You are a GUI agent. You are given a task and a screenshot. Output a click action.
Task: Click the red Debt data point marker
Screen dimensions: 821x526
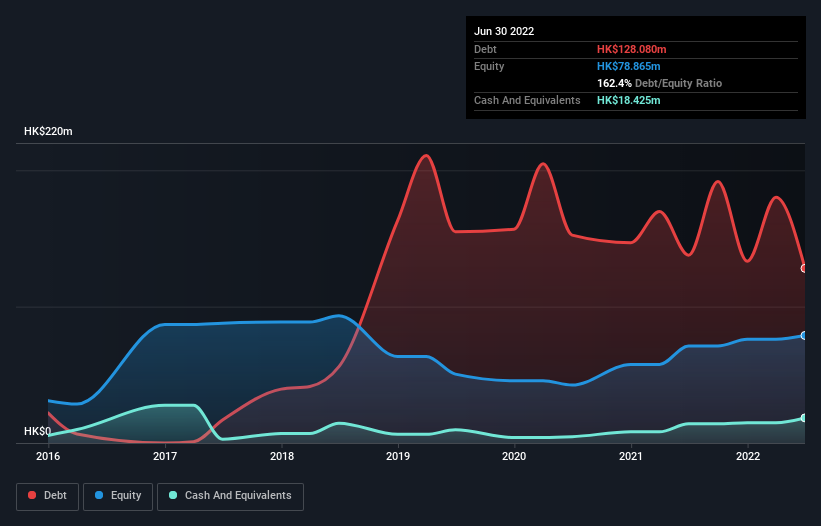[804, 268]
